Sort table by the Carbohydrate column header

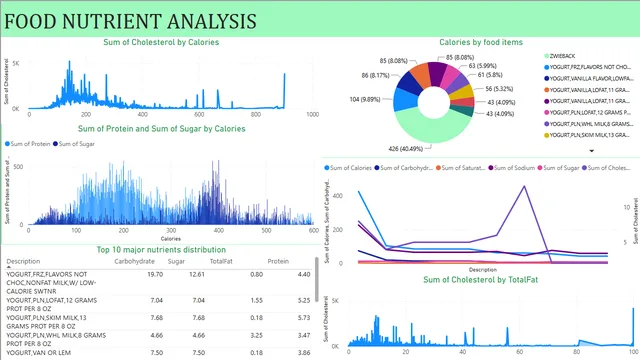pos(134,261)
